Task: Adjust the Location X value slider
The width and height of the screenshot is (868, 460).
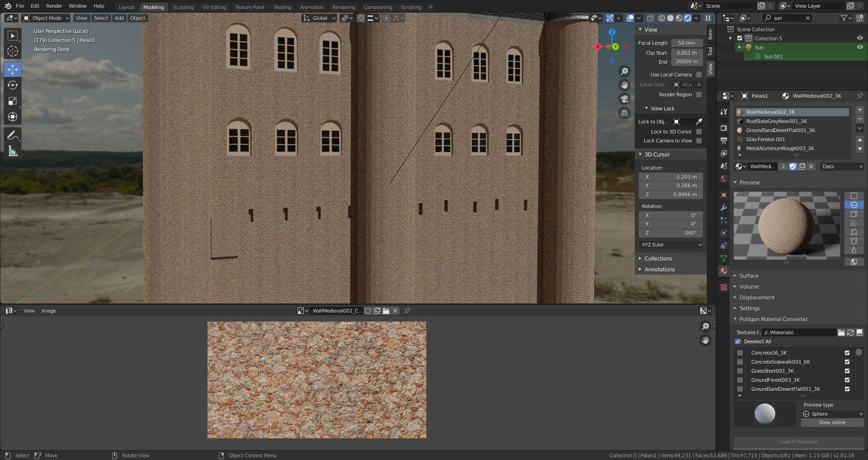Action: (x=671, y=177)
